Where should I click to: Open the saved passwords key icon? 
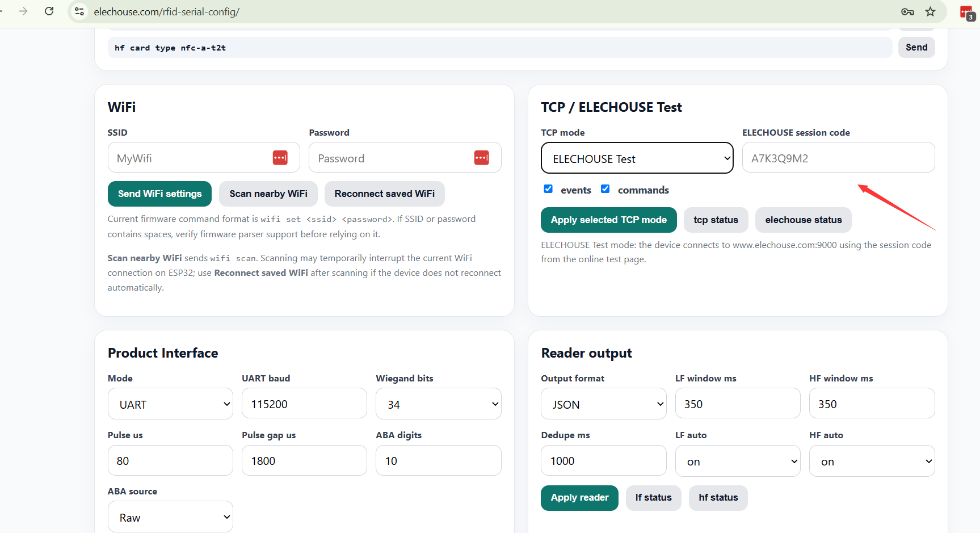pos(907,11)
